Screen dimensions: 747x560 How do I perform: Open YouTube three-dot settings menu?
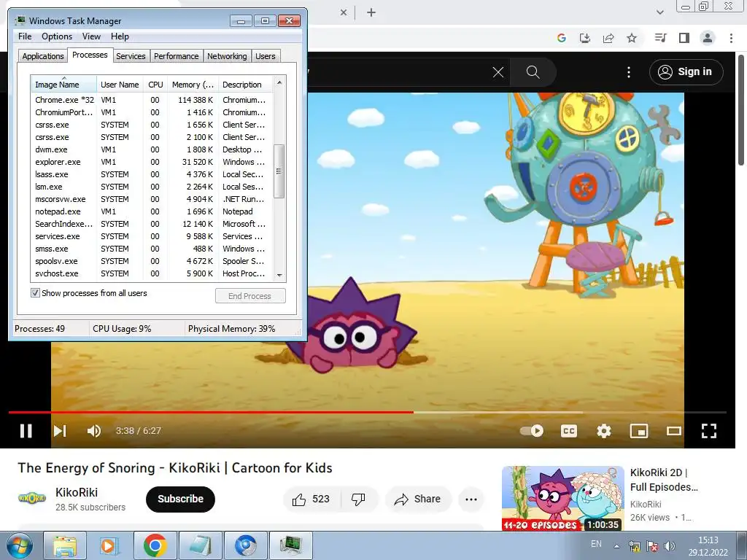pos(629,72)
